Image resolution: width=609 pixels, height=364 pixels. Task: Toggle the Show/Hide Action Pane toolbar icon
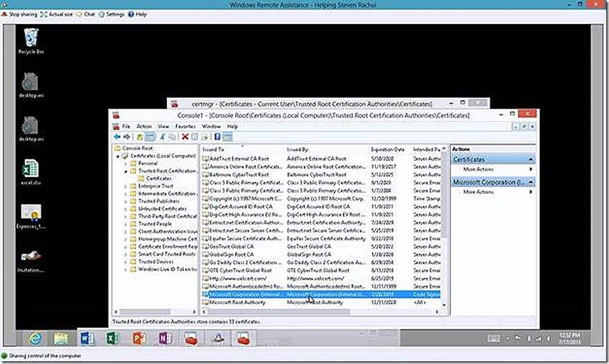click(x=228, y=136)
